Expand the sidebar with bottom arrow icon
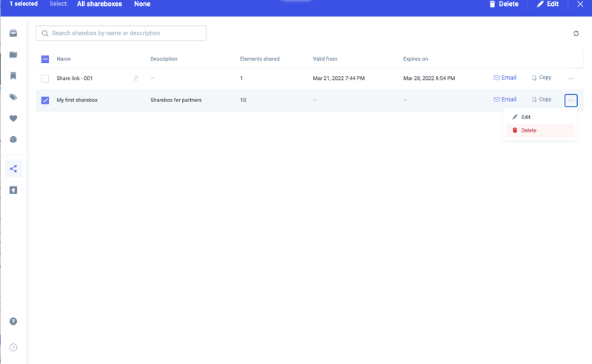592x364 pixels. pyautogui.click(x=13, y=347)
